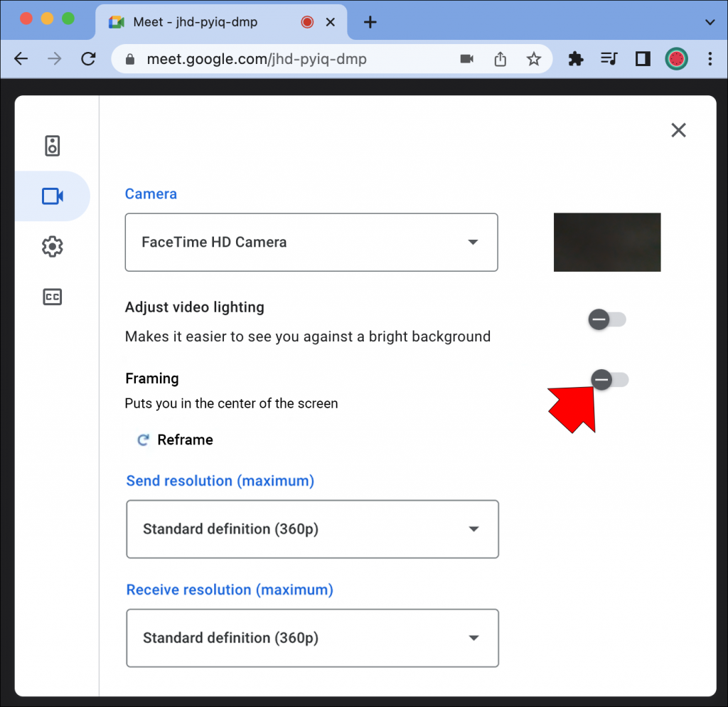The width and height of the screenshot is (728, 707).
Task: Click the Reframe button
Action: coord(174,440)
